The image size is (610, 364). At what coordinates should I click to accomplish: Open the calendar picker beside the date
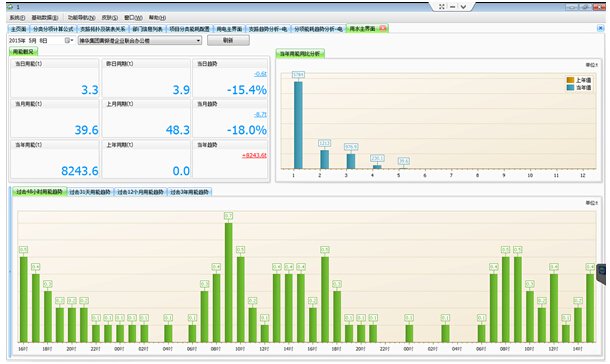tap(68, 40)
